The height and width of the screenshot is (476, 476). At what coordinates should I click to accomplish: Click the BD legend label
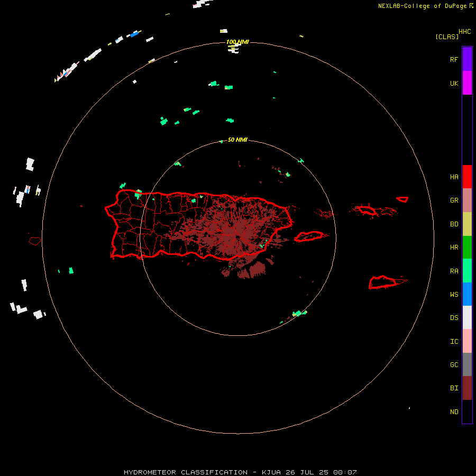tap(454, 224)
